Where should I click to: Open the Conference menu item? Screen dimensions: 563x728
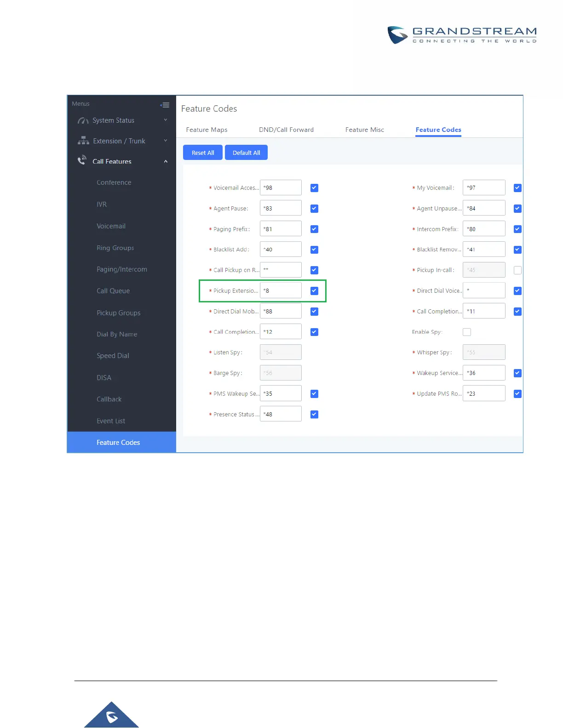point(114,182)
